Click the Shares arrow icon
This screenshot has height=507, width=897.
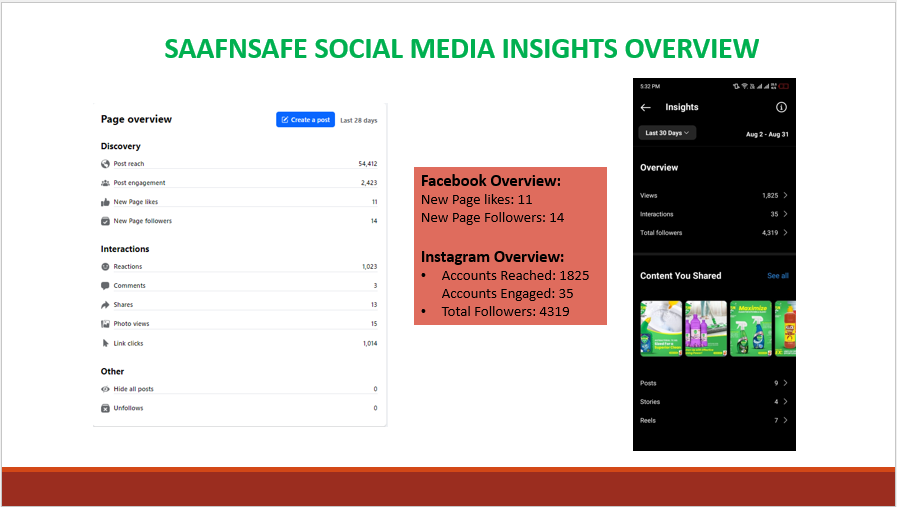(x=106, y=305)
